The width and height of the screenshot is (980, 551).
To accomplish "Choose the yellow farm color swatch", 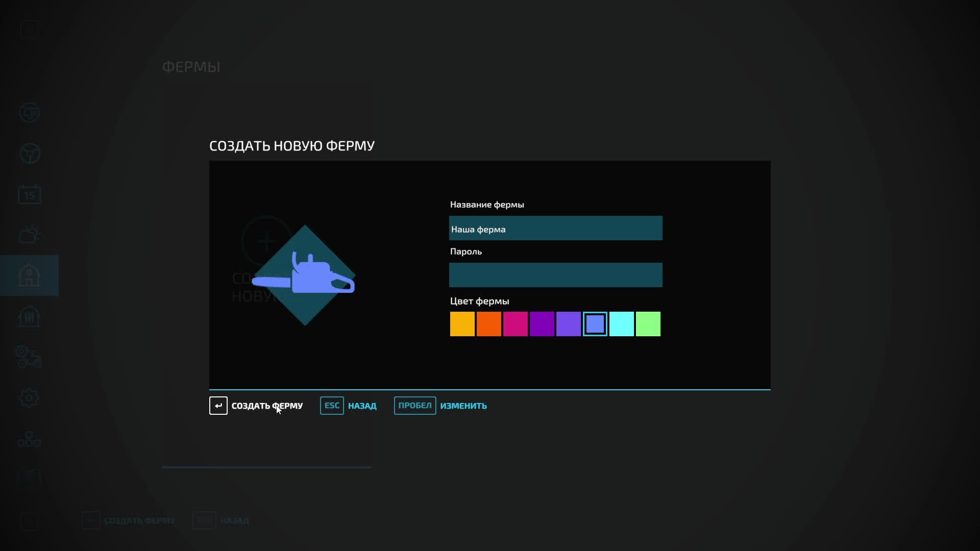I will 462,324.
